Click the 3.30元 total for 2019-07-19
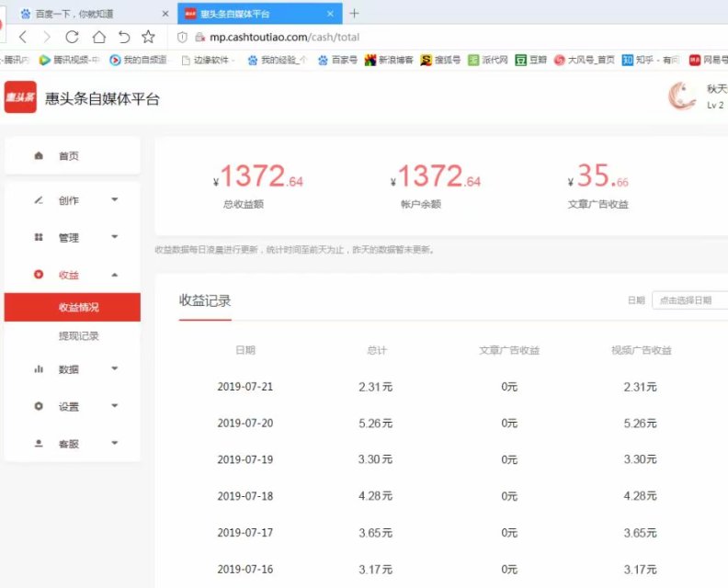 (375, 459)
